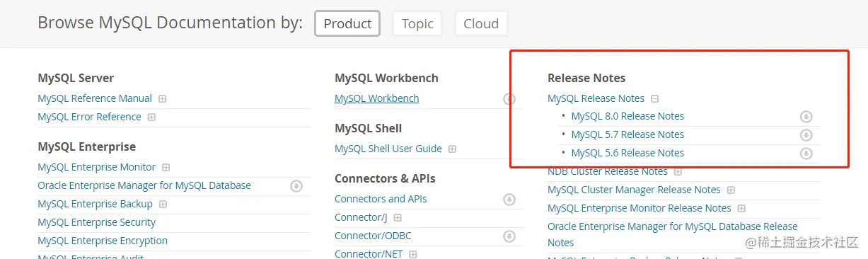Image resolution: width=868 pixels, height=259 pixels.
Task: Expand MySQL Enterprise Monitor Release Notes icon
Action: click(x=741, y=209)
